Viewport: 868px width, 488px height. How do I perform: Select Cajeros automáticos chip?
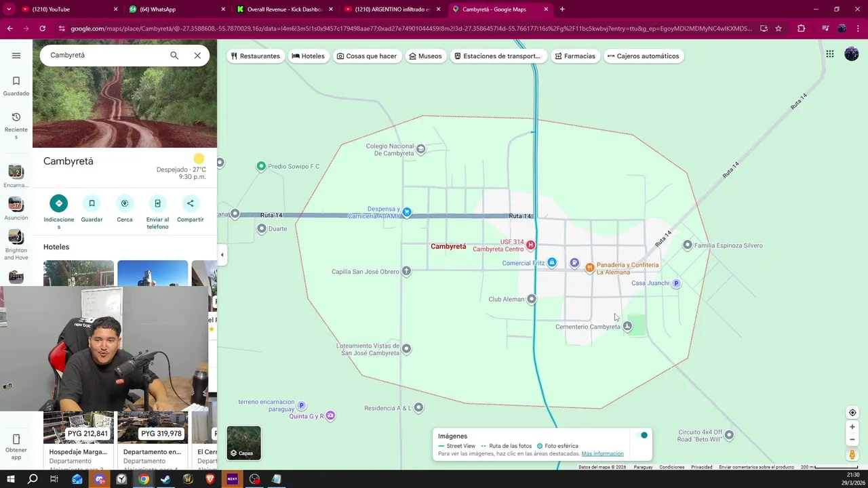643,56
